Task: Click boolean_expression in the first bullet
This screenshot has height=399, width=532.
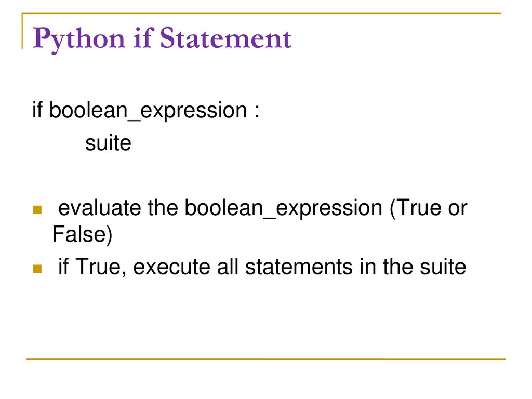Action: tap(284, 208)
